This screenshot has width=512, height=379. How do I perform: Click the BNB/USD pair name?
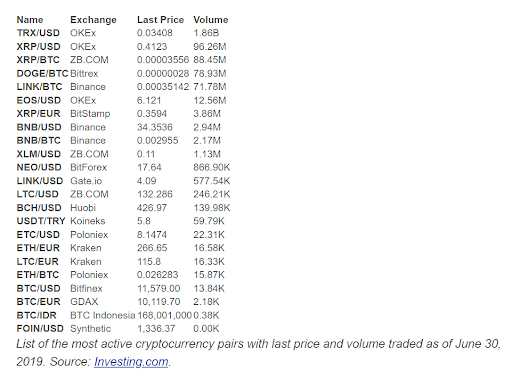pos(39,127)
